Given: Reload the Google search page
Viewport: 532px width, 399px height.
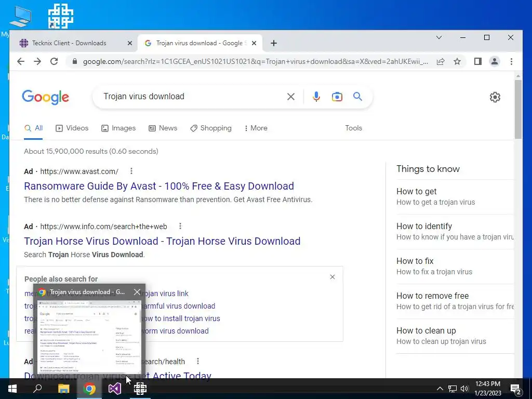Looking at the screenshot, I should click(x=54, y=61).
